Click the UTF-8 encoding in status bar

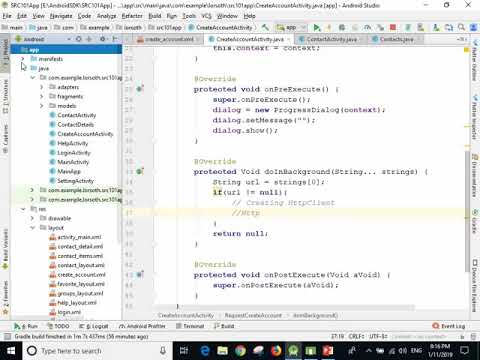(378, 336)
